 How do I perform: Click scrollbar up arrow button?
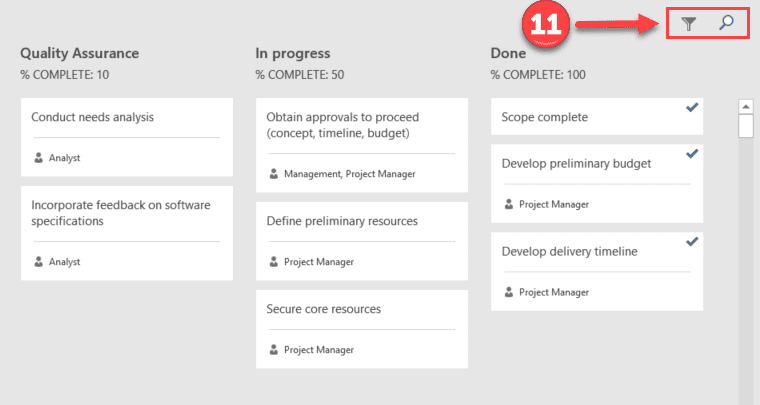[x=745, y=106]
